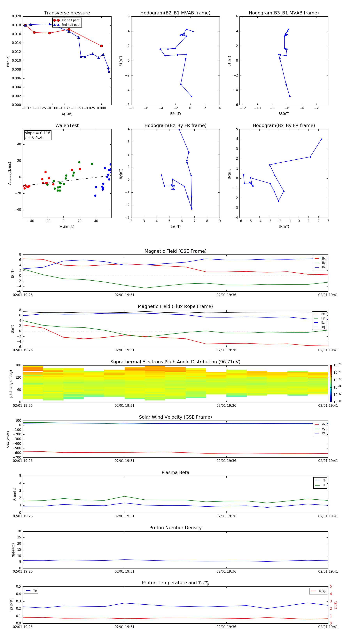Click the 'Np(#/cc)' axis label

pos(13,550)
